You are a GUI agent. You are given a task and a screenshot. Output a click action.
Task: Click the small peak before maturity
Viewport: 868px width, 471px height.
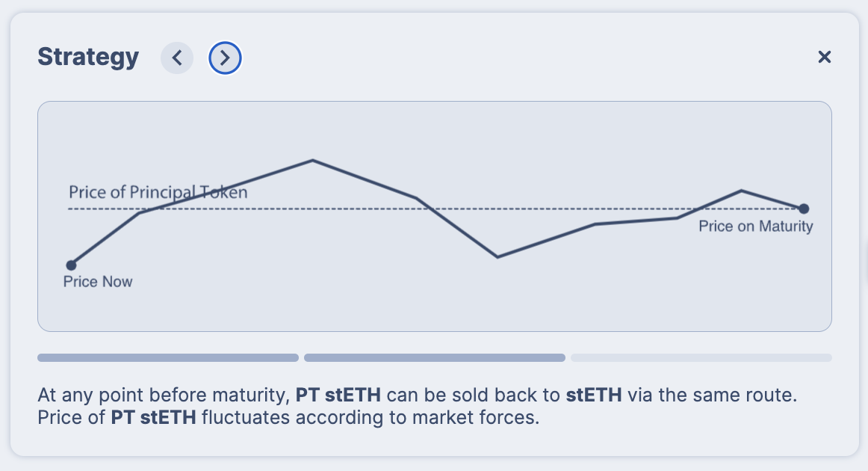click(741, 191)
